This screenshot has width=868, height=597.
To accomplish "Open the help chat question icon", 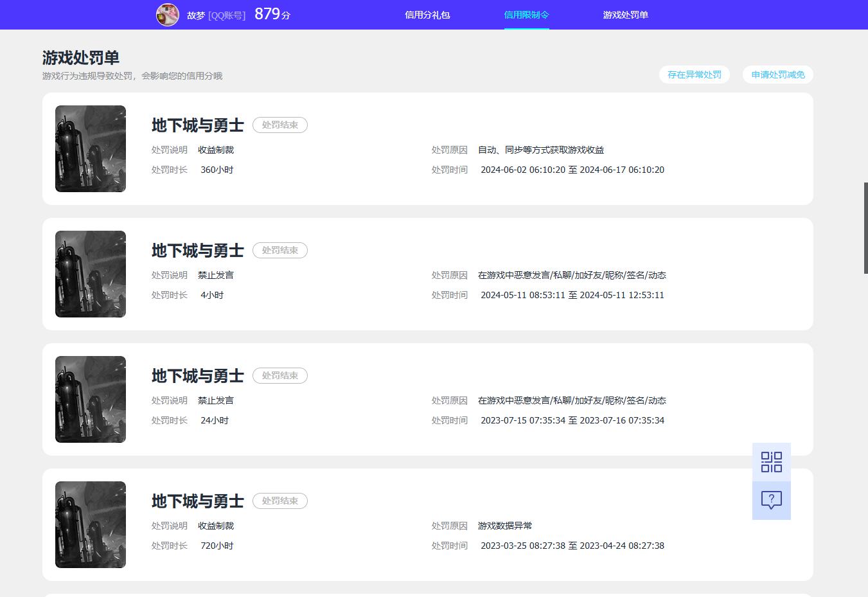I will point(771,500).
